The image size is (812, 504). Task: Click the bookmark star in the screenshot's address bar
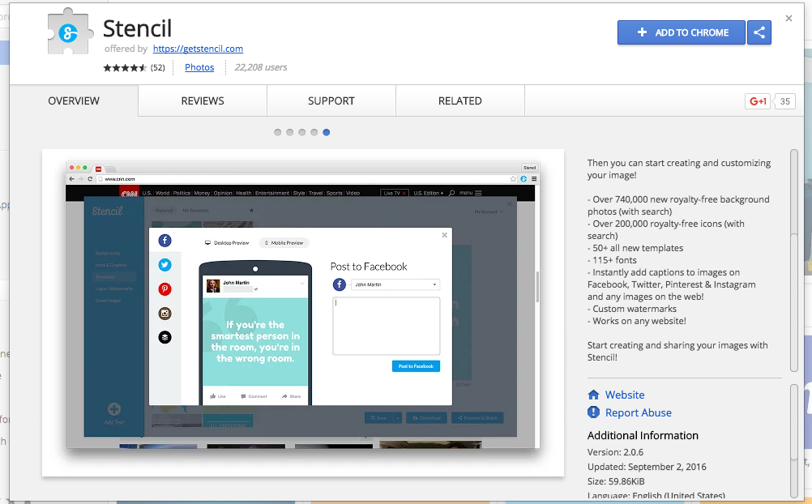point(513,179)
